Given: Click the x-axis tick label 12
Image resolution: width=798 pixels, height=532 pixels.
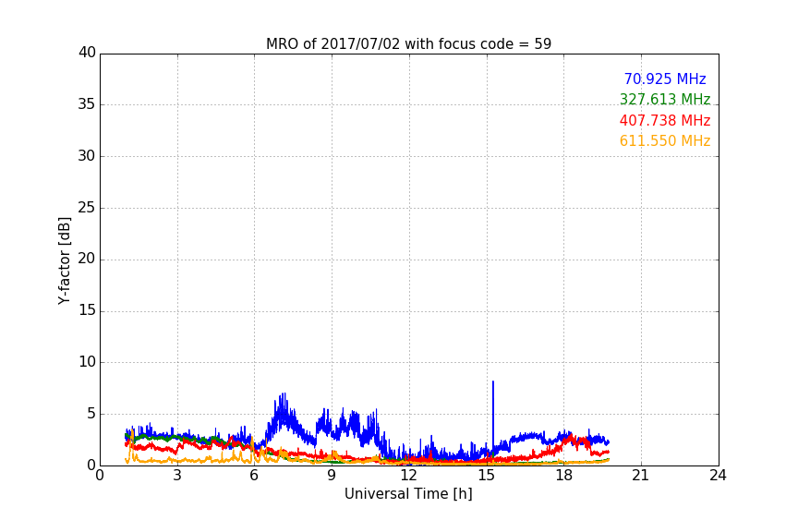Looking at the screenshot, I should coord(409,476).
